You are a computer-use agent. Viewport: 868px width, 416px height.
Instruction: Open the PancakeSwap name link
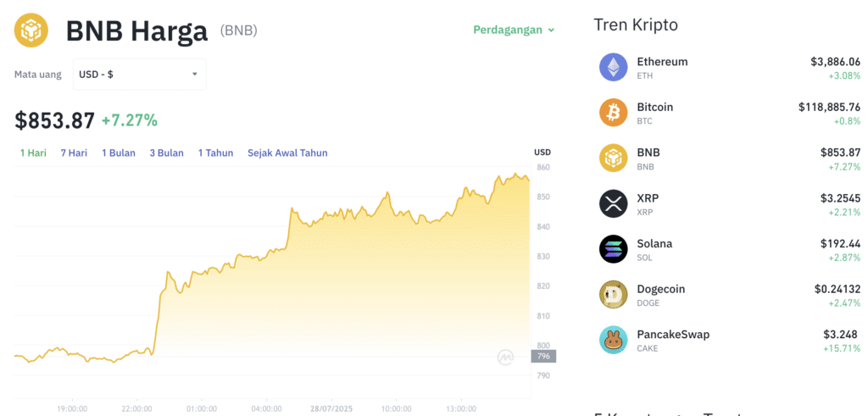[x=673, y=335]
